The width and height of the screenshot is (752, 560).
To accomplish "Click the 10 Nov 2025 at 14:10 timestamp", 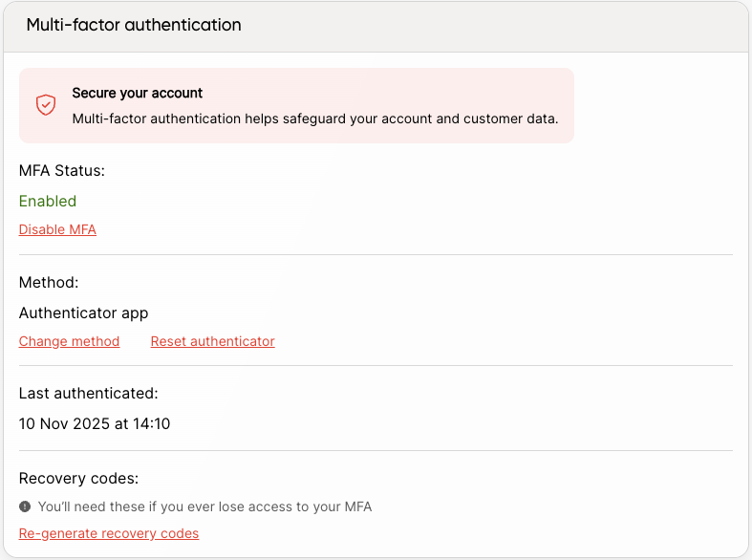I will (x=95, y=424).
